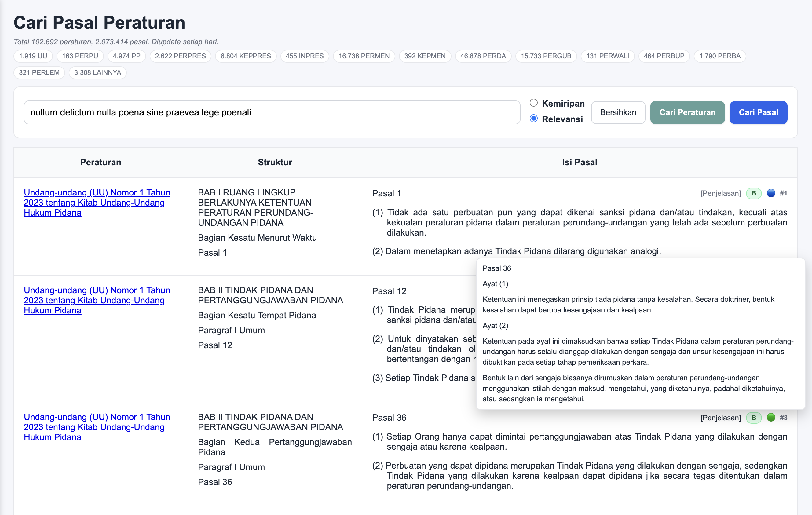The width and height of the screenshot is (812, 515).
Task: Click the 'Ayat (1)' label in the popup
Action: [x=495, y=284]
